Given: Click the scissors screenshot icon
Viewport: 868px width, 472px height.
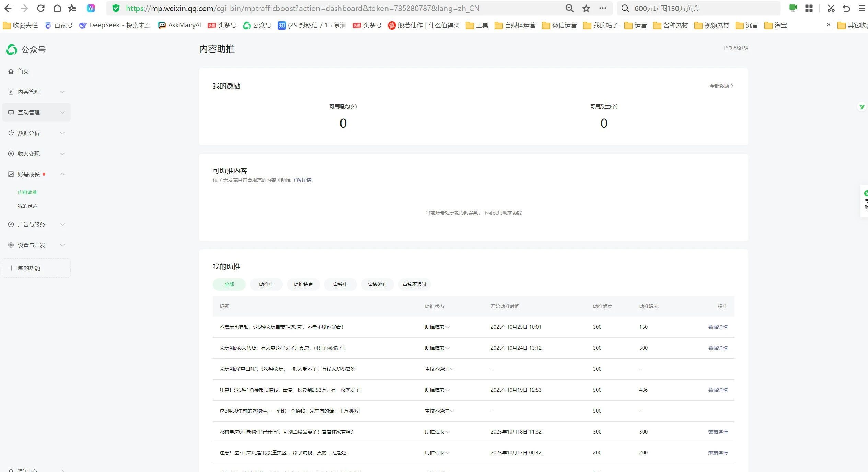Looking at the screenshot, I should tap(831, 8).
